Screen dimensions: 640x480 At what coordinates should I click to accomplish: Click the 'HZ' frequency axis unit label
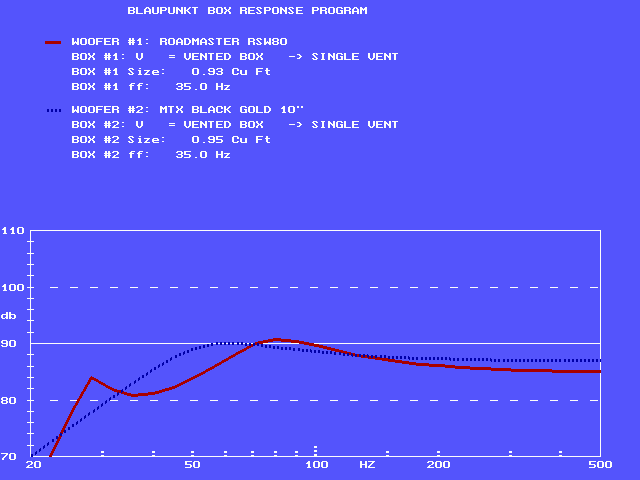coord(367,465)
